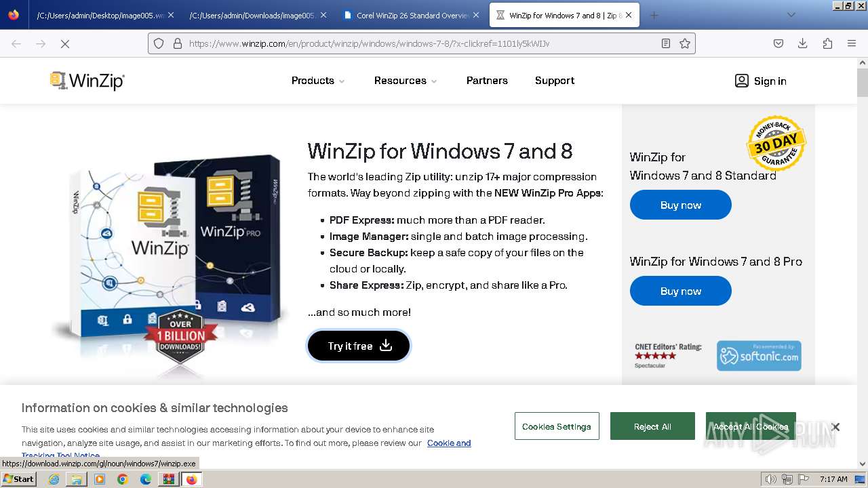Click the Sign in user icon
Screen dimensions: 868x488
click(x=742, y=81)
